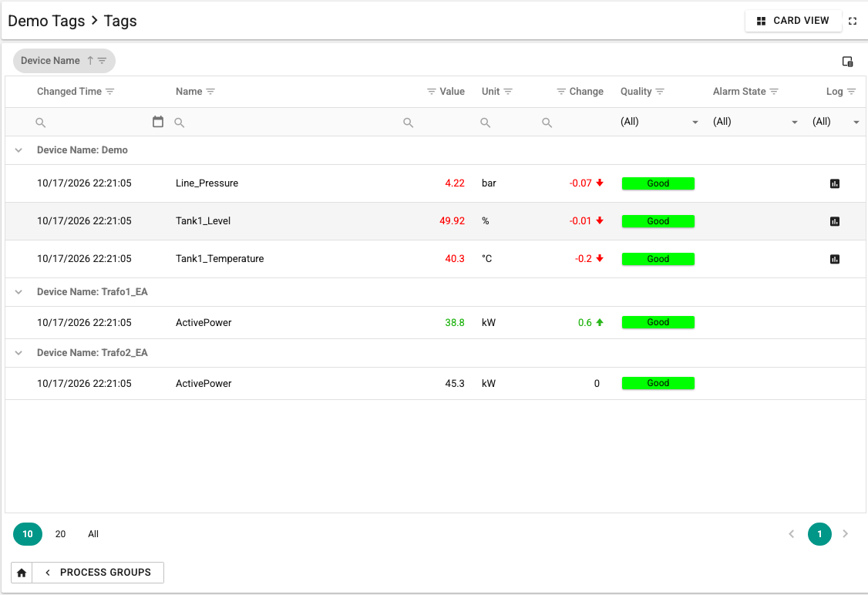Open Change column filter icon
Viewport: 868px width, 595px height.
coord(561,92)
